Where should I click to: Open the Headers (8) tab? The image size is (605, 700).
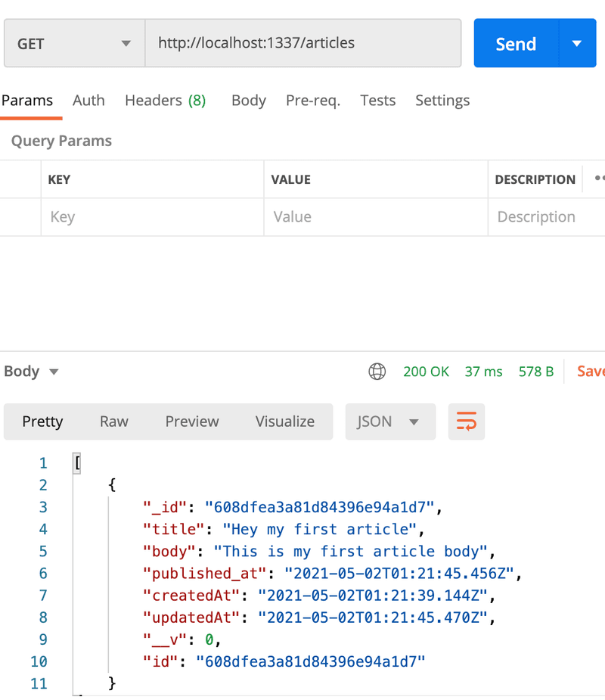pos(165,101)
